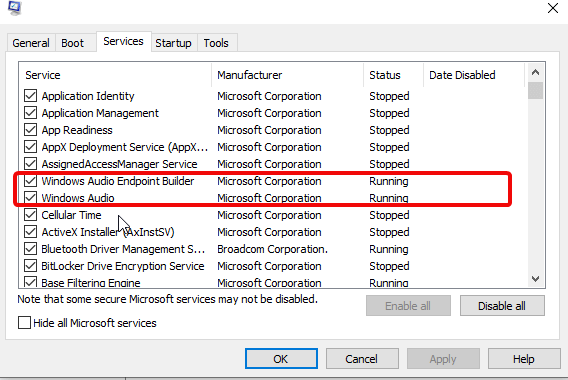
Task: Click the services list scrollbar thumb
Action: [535, 91]
